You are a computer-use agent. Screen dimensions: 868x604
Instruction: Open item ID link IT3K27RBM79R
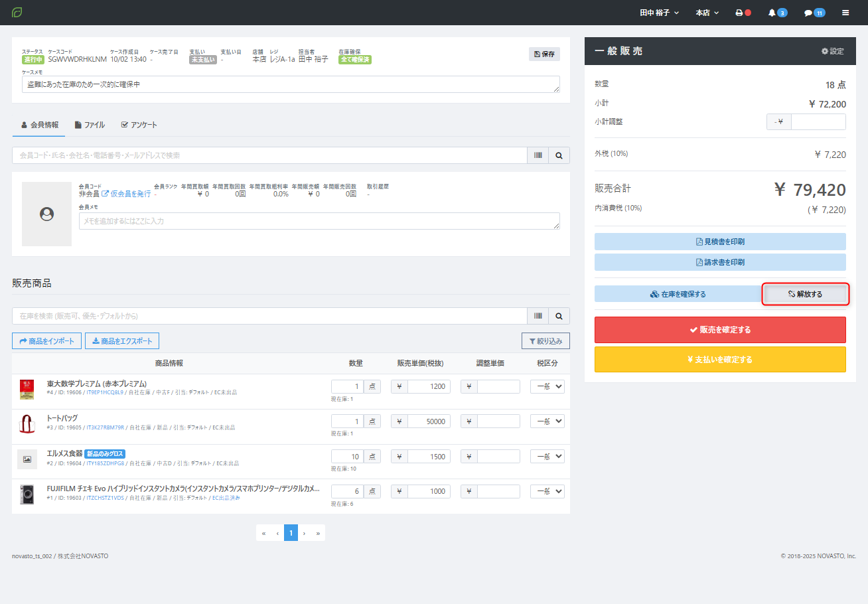(106, 427)
